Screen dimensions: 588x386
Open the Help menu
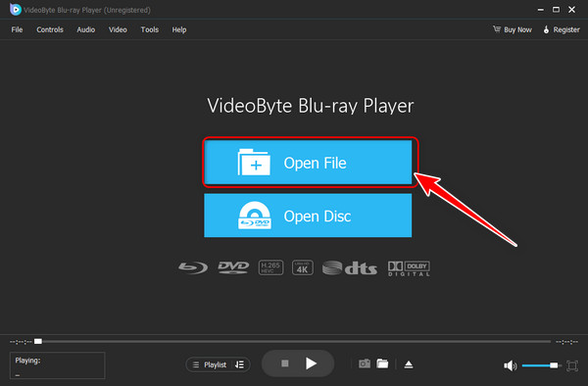[179, 29]
